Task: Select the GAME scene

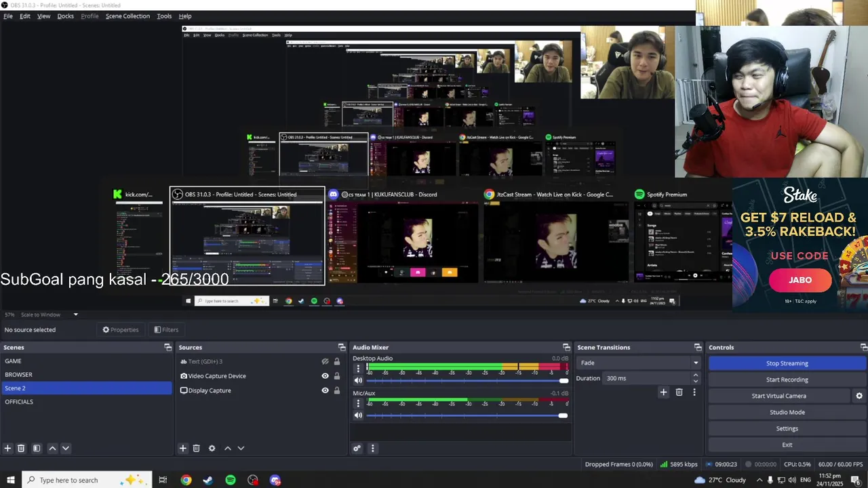Action: (x=87, y=361)
